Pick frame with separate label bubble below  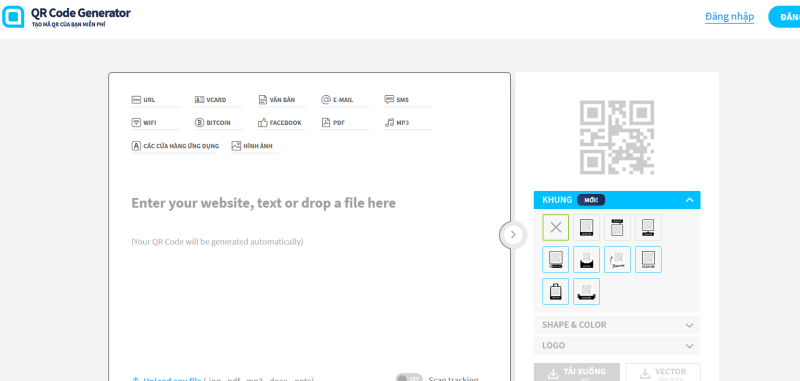tap(648, 227)
